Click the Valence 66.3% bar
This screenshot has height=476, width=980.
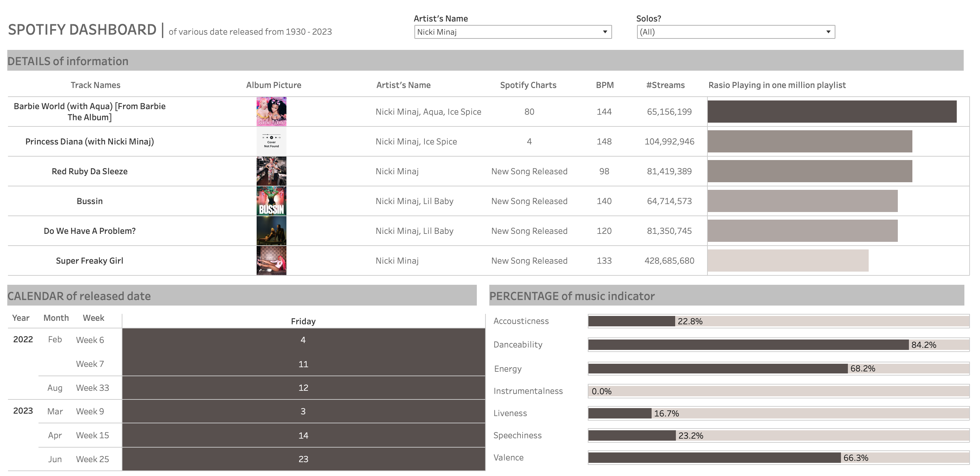(x=714, y=458)
